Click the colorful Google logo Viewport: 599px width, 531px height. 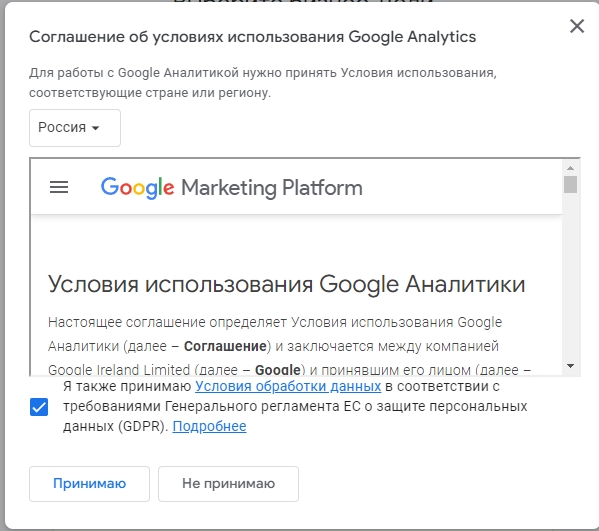(138, 188)
